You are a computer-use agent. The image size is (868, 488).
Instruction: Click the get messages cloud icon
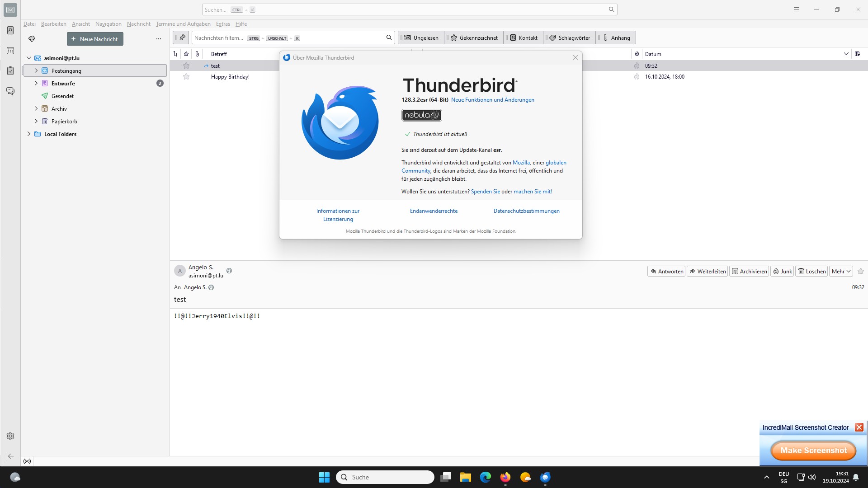(32, 39)
